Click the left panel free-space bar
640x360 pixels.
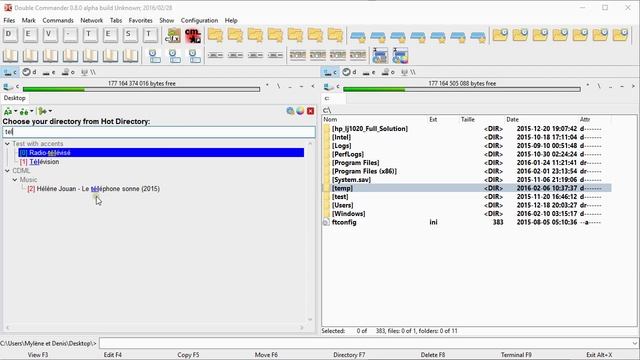point(141,89)
